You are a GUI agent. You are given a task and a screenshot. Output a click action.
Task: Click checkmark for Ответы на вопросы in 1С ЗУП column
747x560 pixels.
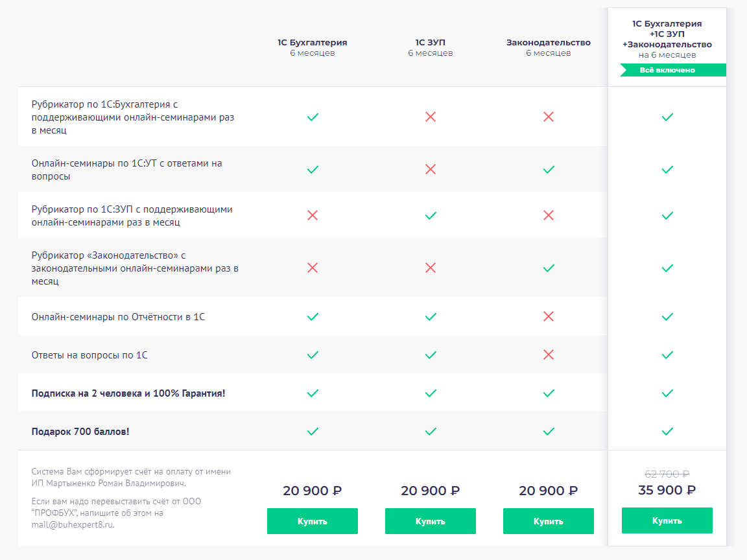(x=431, y=355)
